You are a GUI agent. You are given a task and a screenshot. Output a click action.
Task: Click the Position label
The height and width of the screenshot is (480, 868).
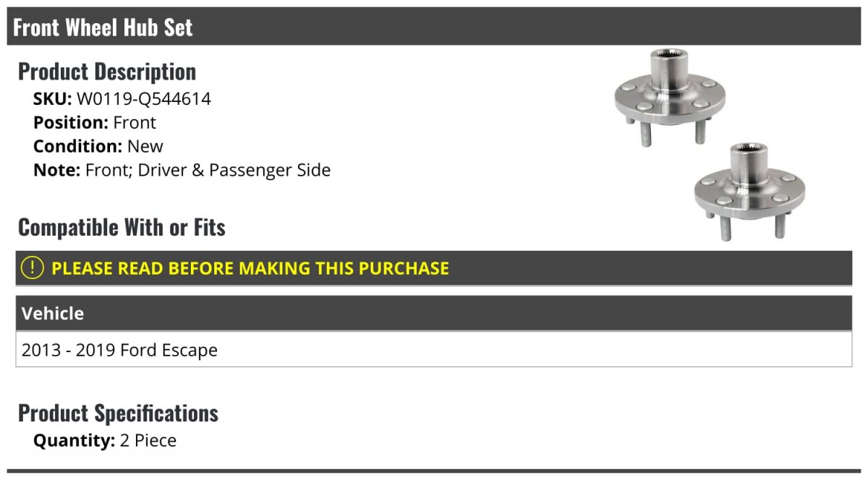pyautogui.click(x=71, y=123)
